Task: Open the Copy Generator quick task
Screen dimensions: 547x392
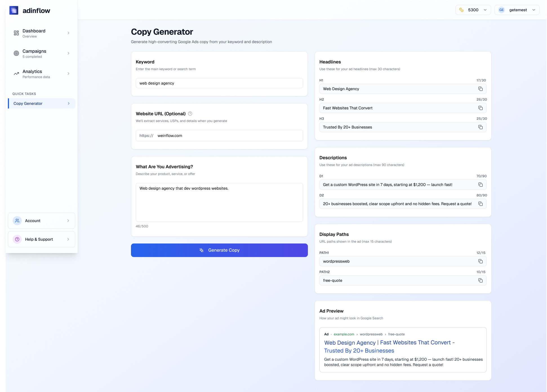Action: [x=41, y=103]
